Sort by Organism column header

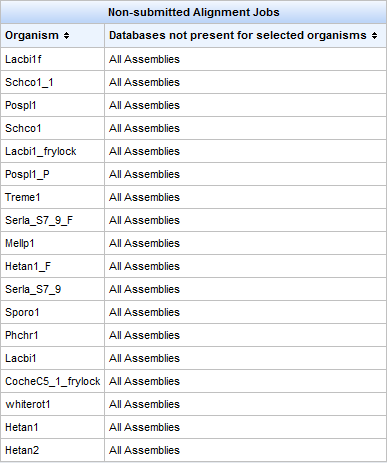coord(32,35)
